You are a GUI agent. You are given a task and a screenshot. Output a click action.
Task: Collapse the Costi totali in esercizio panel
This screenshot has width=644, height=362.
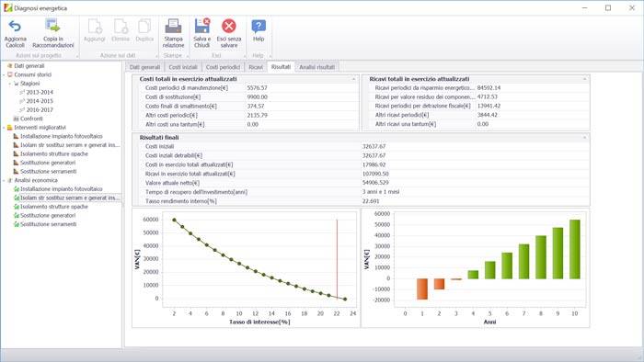[354, 79]
